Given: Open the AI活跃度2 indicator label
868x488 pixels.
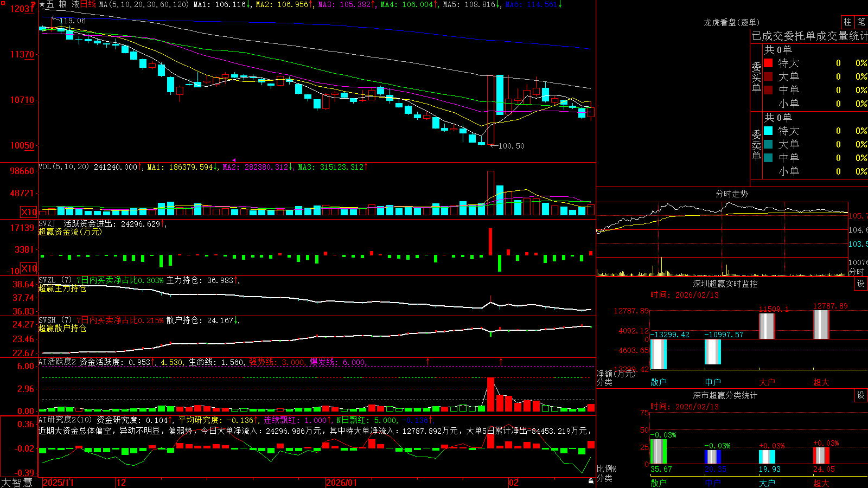Looking at the screenshot, I should pyautogui.click(x=58, y=362).
